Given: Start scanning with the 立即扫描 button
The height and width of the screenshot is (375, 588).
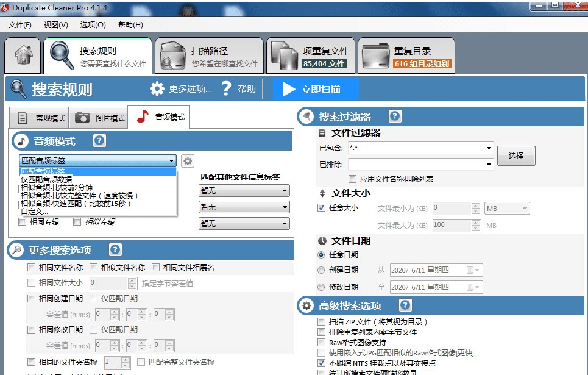Looking at the screenshot, I should (x=319, y=88).
